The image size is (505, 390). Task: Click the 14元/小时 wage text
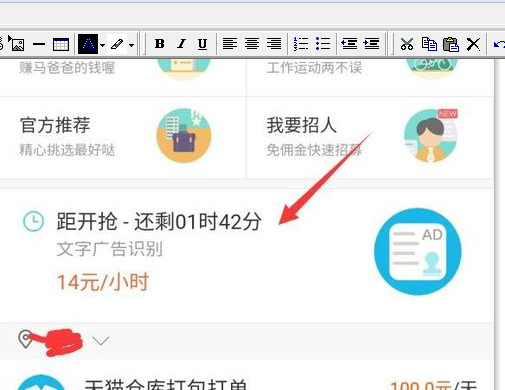103,282
